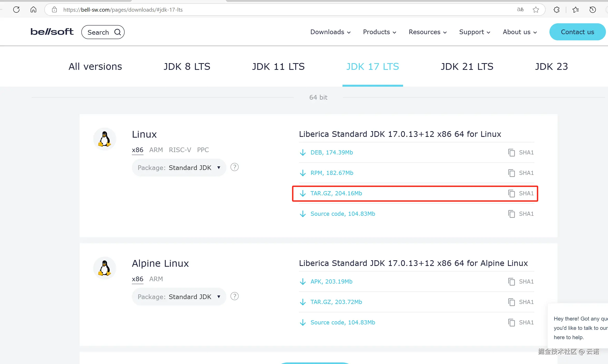Click the Linux penguin logo

coord(105,139)
